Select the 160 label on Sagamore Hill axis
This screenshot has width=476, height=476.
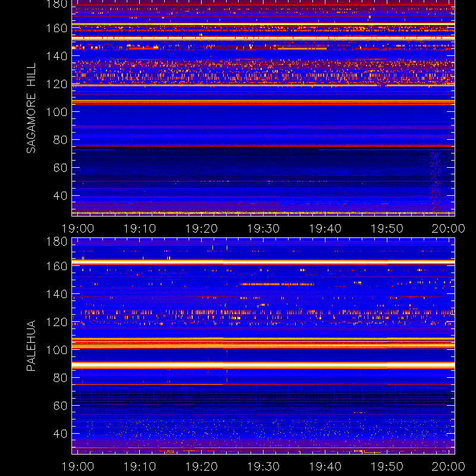[x=57, y=28]
